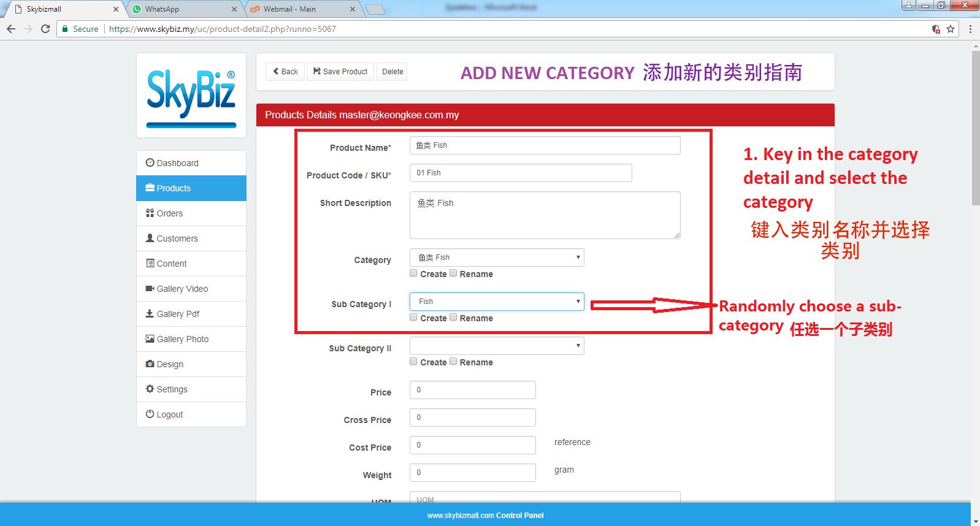The image size is (980, 526).
Task: Close the WhatsApp tab
Action: (234, 9)
